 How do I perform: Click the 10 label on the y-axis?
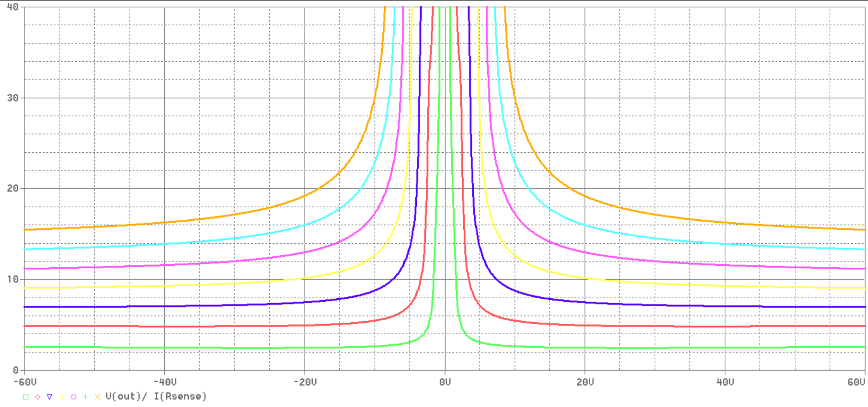click(13, 279)
